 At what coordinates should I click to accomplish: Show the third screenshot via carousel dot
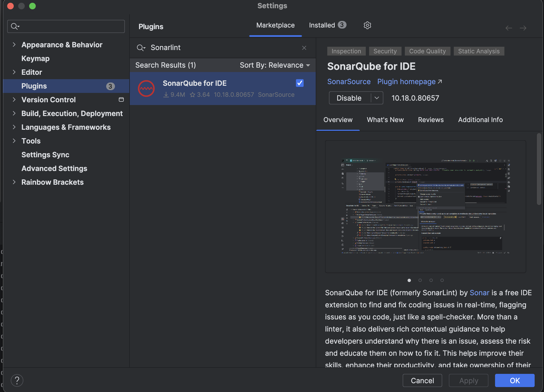coord(431,280)
